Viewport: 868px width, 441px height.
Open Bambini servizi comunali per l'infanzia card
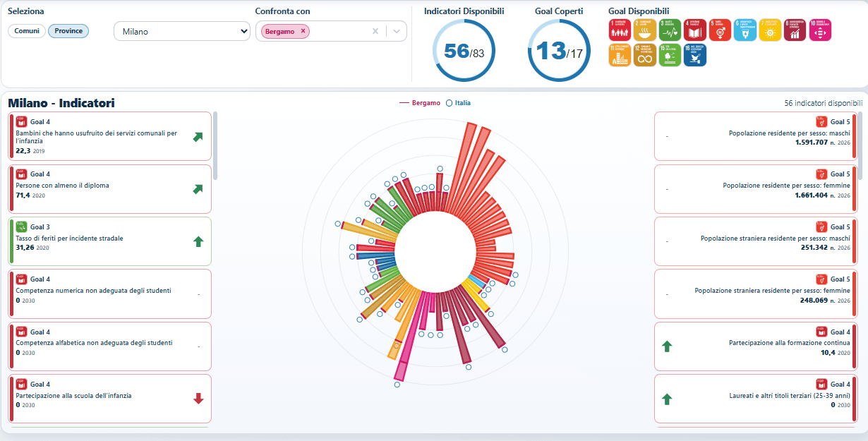(x=110, y=136)
